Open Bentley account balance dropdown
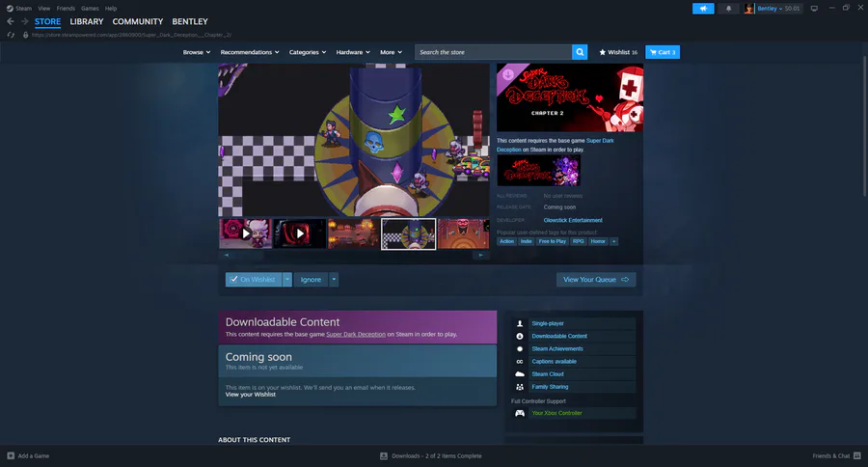This screenshot has width=868, height=467. coord(778,9)
